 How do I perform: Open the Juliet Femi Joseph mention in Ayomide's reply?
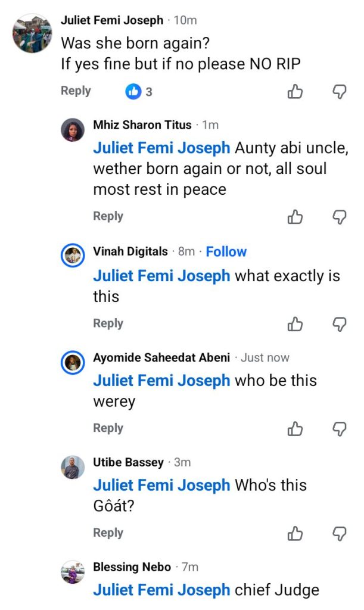tap(161, 380)
